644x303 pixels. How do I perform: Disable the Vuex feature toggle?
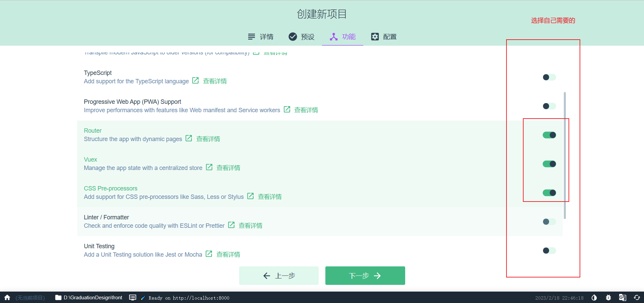tap(549, 164)
